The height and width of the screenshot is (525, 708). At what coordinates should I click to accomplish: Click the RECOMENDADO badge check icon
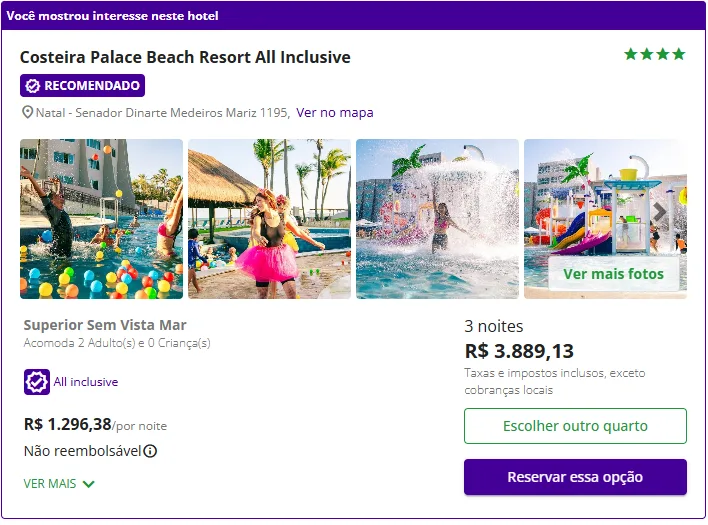(x=33, y=86)
